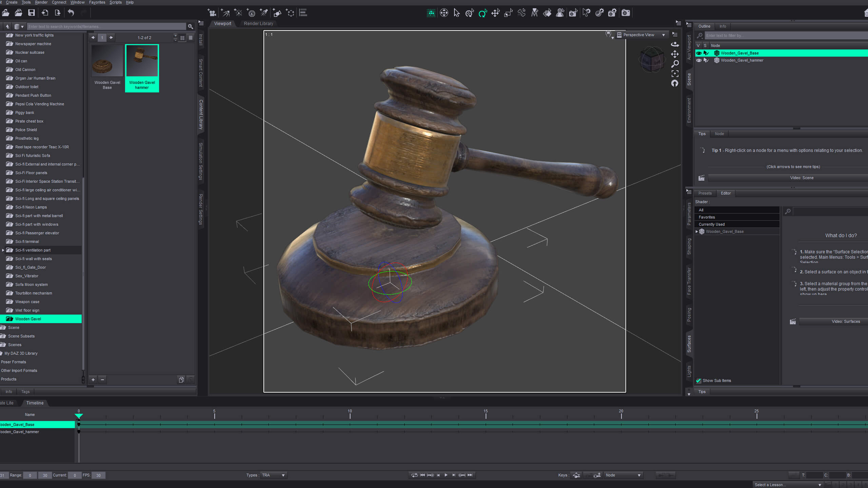This screenshot has height=488, width=868.
Task: Open a file with the Open icon
Action: (5, 13)
